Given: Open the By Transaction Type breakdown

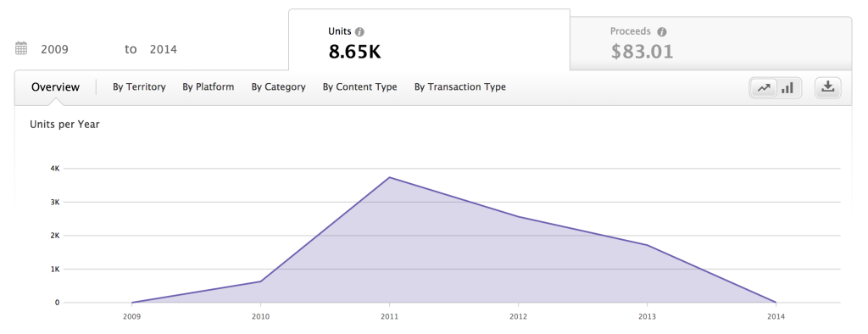Looking at the screenshot, I should click(460, 87).
